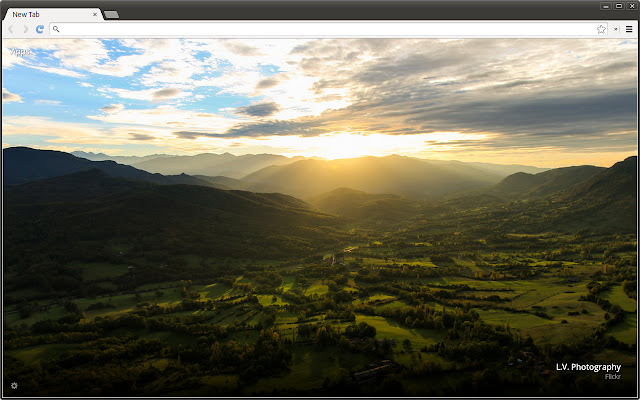This screenshot has width=640, height=400.
Task: Bookmark this page with the star icon
Action: (x=601, y=29)
